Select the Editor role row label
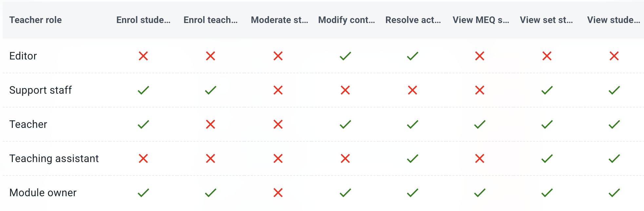 (23, 56)
